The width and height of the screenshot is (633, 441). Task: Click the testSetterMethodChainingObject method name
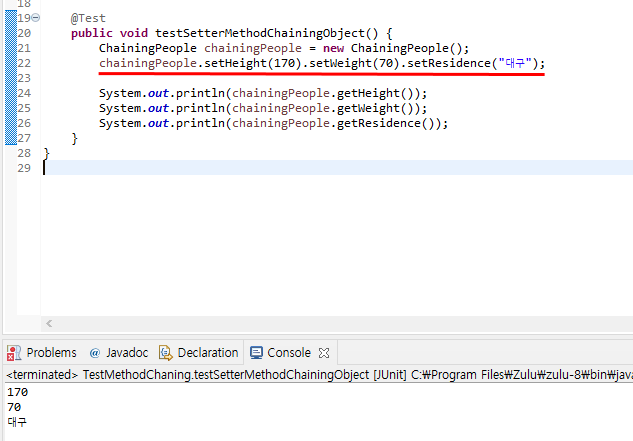pyautogui.click(x=260, y=33)
